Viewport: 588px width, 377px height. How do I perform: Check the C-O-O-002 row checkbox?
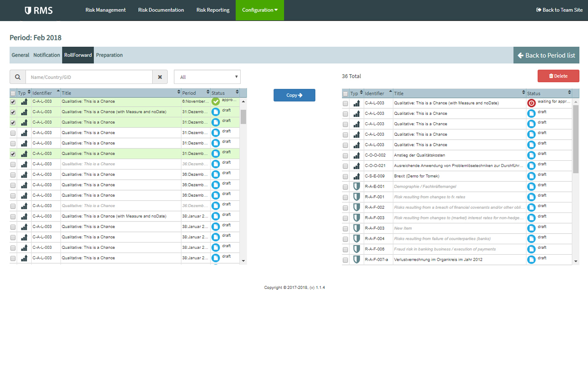click(346, 156)
